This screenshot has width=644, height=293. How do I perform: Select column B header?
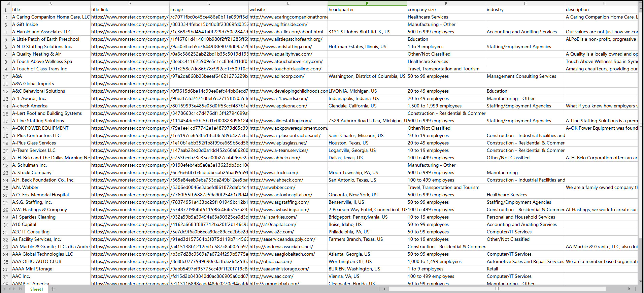click(x=130, y=3)
